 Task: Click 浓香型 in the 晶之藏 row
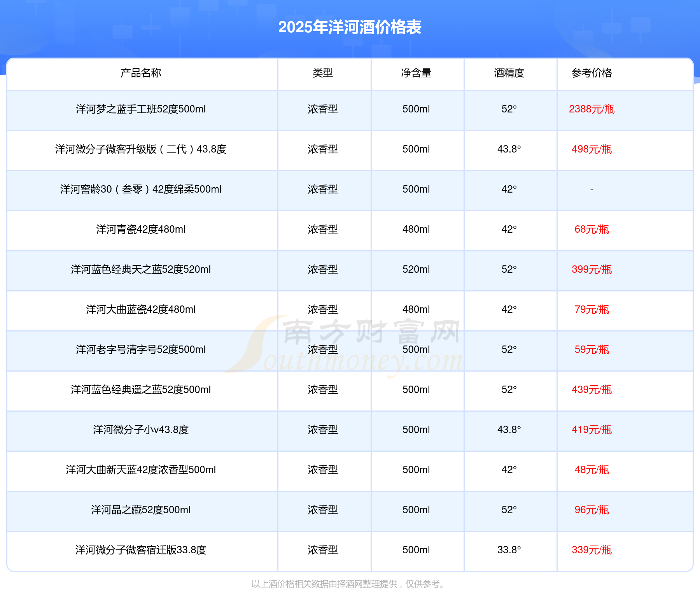(x=323, y=510)
